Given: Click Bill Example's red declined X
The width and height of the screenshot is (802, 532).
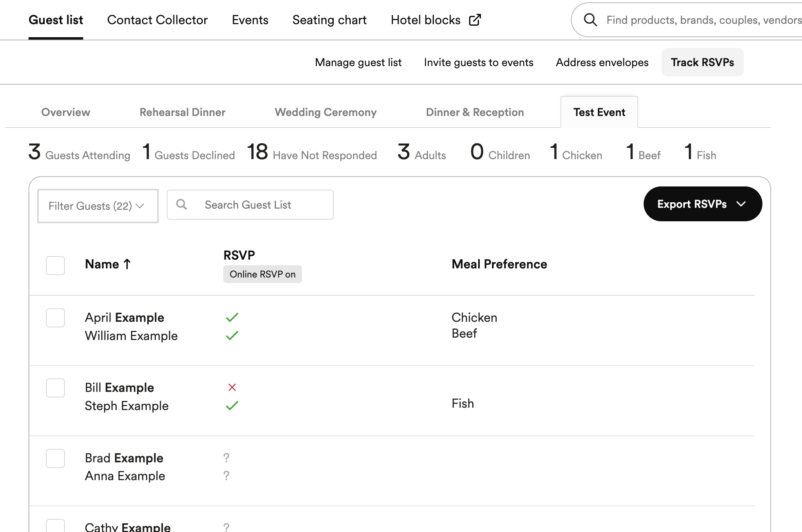Looking at the screenshot, I should point(232,388).
